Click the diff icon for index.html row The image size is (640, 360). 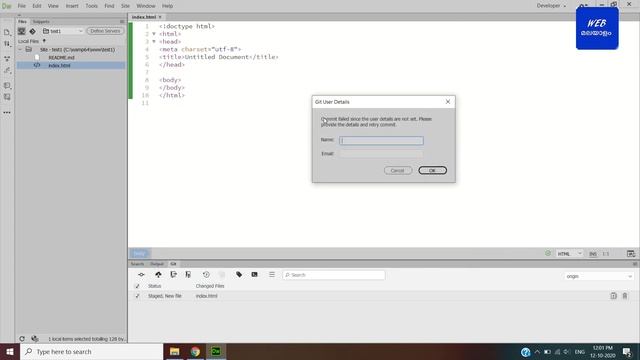(x=613, y=296)
